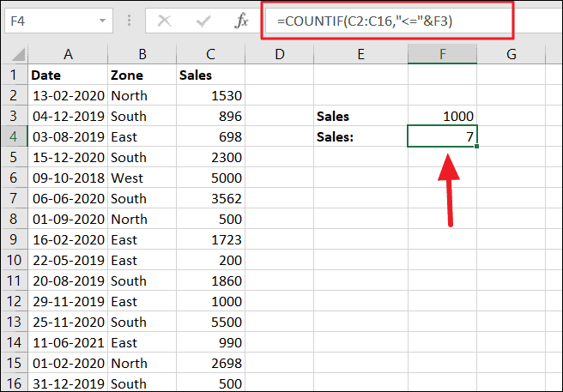Click the Date header cell
The width and height of the screenshot is (563, 392).
point(68,75)
